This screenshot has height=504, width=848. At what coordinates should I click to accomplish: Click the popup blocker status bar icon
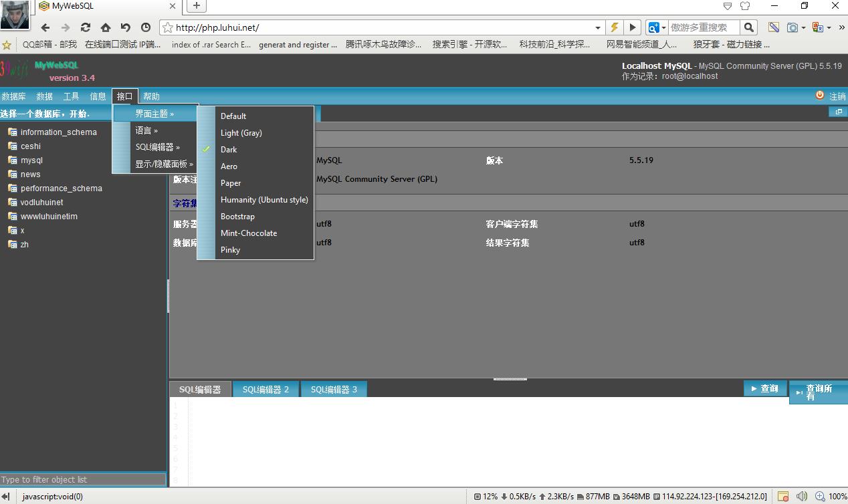(x=782, y=497)
